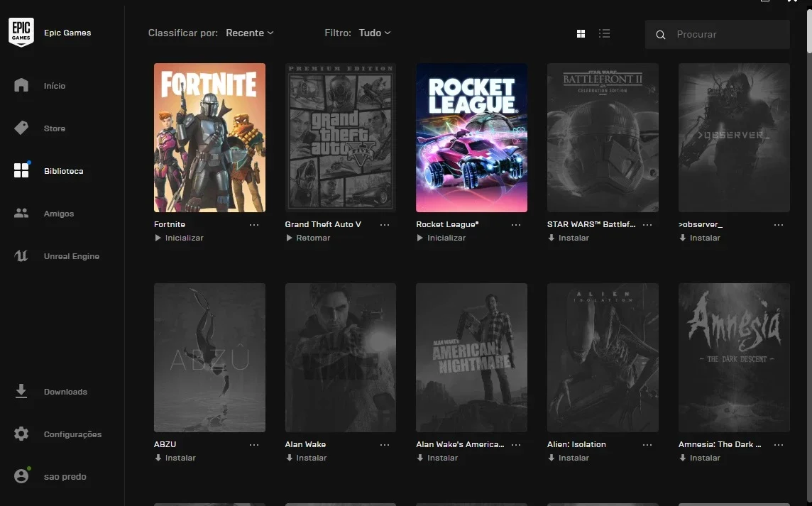Viewport: 812px width, 506px height.
Task: Open Unreal Engine in sidebar
Action: coord(72,256)
